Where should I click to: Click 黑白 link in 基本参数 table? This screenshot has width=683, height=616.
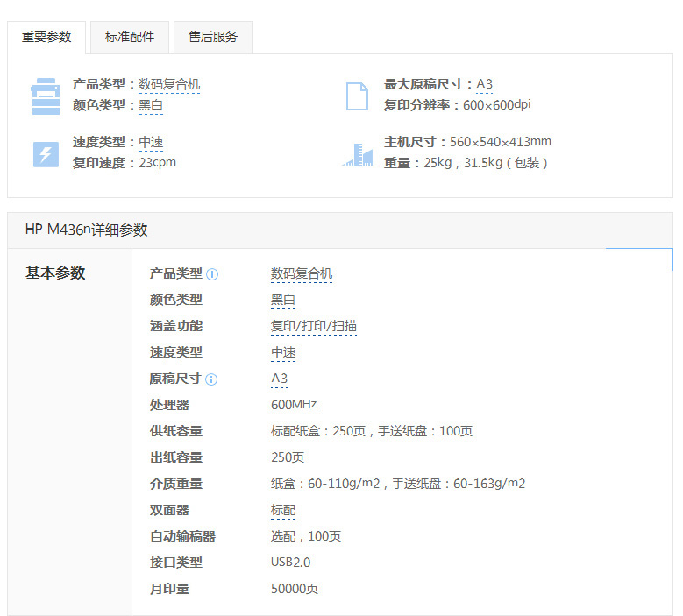283,301
